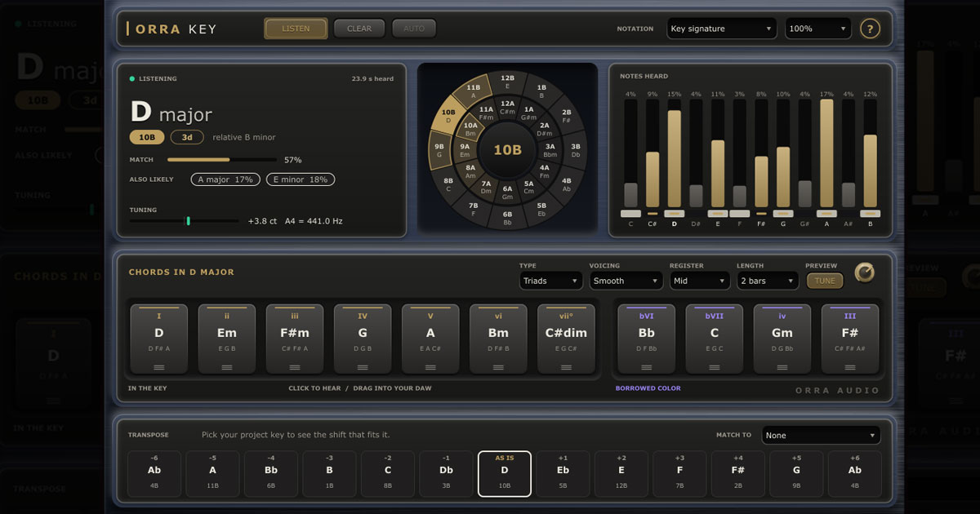Viewport: 980px width, 514px height.
Task: Toggle the LISTEN button off
Action: point(296,29)
